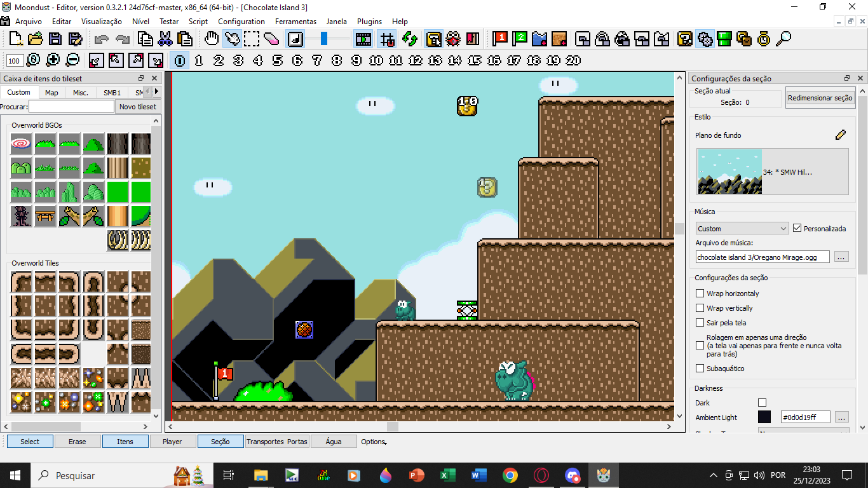Toggle the gears section settings icon

tap(705, 39)
